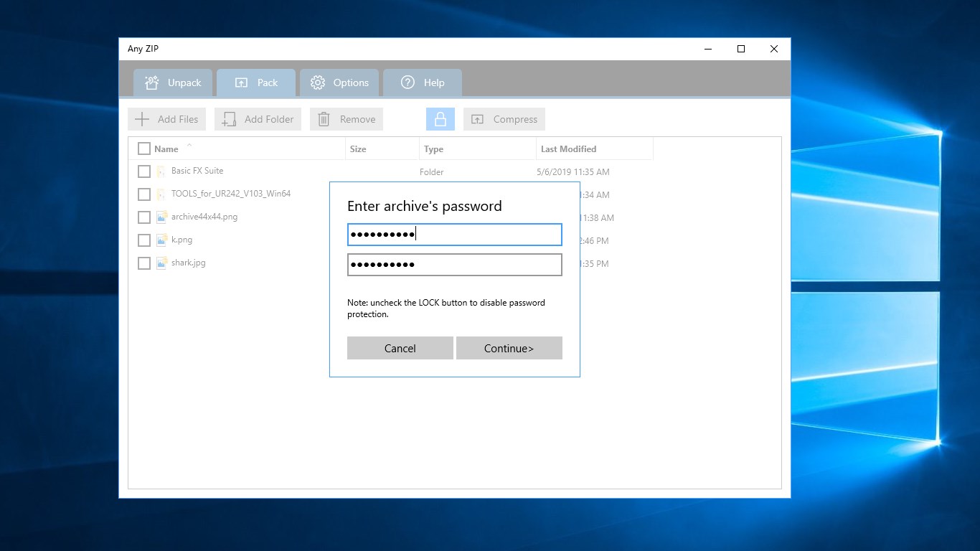
Task: Click the folder icon beside Basic FX Suite
Action: (161, 171)
